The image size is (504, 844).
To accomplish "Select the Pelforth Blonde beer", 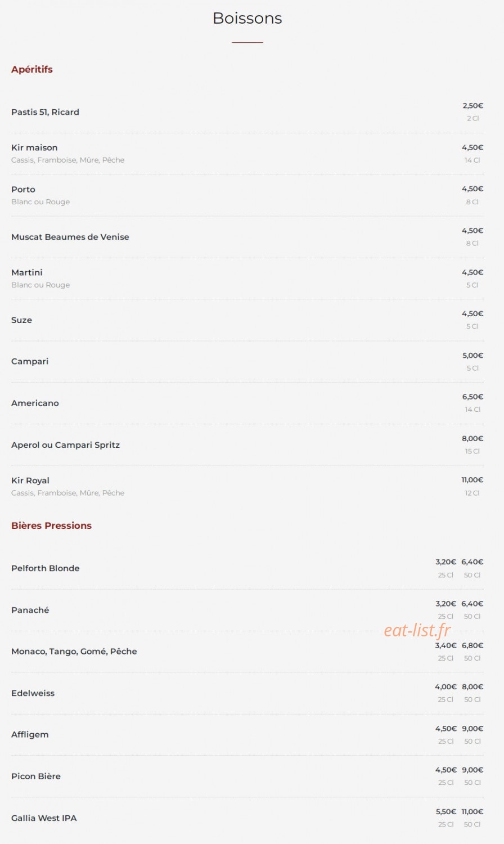I will point(46,568).
